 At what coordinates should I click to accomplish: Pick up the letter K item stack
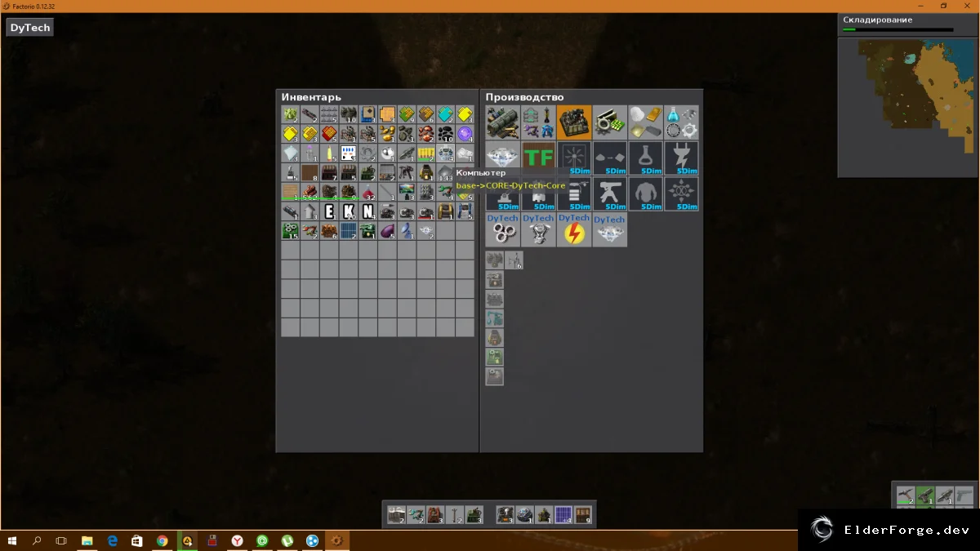pyautogui.click(x=349, y=211)
